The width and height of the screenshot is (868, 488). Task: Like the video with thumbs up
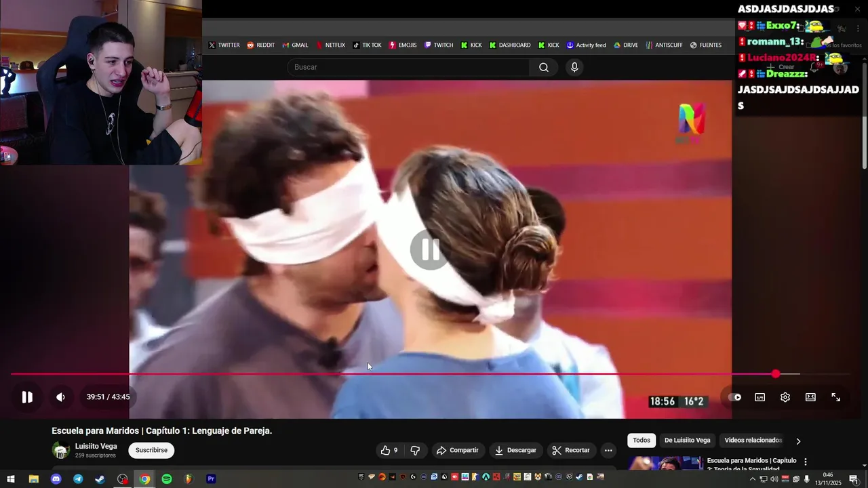tap(389, 450)
